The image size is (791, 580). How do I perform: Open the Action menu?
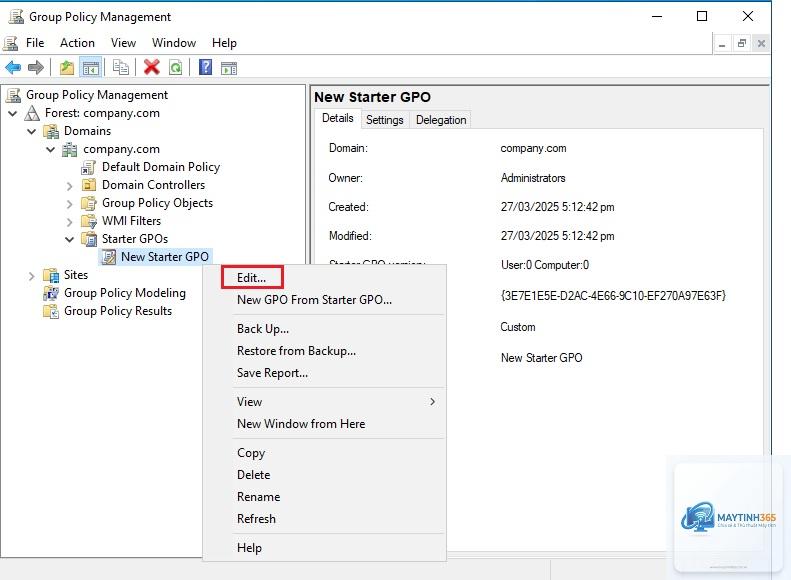pyautogui.click(x=77, y=43)
